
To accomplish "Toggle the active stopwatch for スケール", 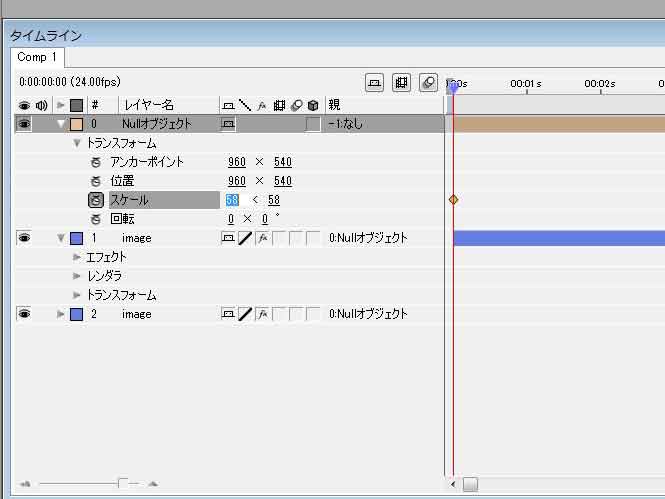I will [96, 200].
